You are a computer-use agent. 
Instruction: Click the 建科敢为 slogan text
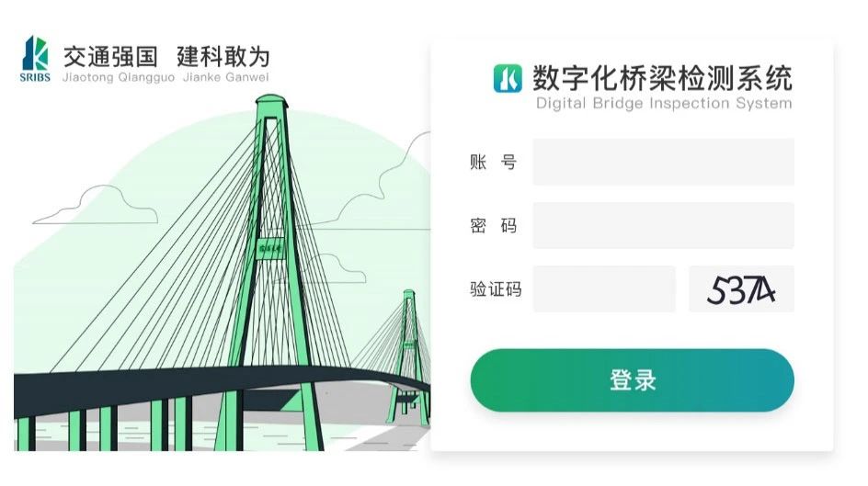pyautogui.click(x=223, y=57)
